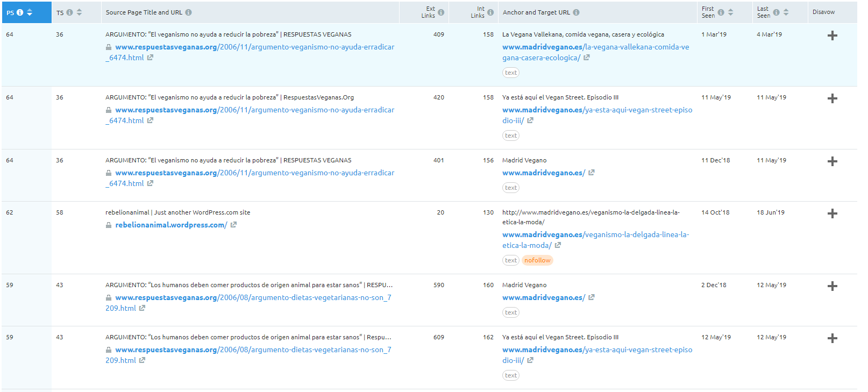This screenshot has width=868, height=392.
Task: Open external icon of source URL in 409-links row
Action: 150,58
